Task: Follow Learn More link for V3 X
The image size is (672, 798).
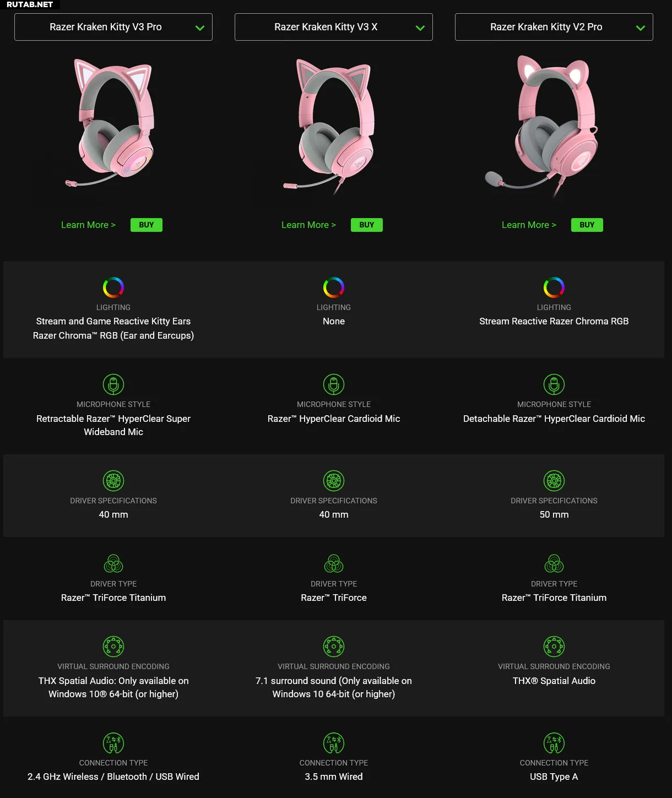Action: tap(308, 225)
